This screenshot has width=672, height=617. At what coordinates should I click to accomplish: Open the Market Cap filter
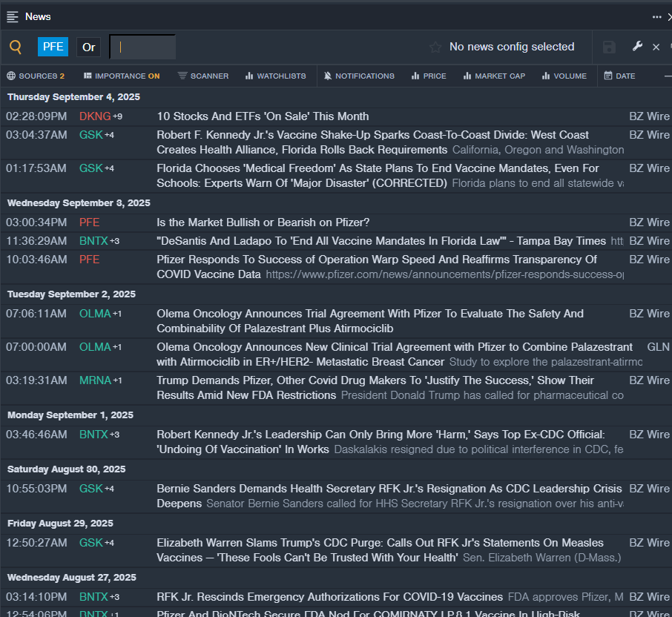pyautogui.click(x=494, y=76)
